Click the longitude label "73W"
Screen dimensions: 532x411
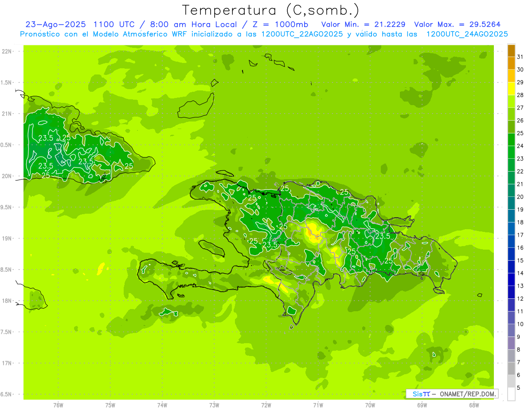coord(214,405)
